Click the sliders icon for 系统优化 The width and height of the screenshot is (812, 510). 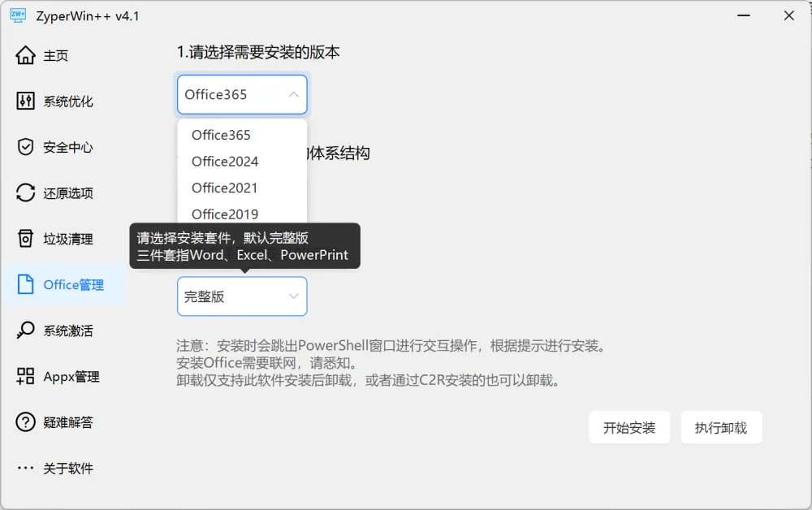click(x=25, y=101)
